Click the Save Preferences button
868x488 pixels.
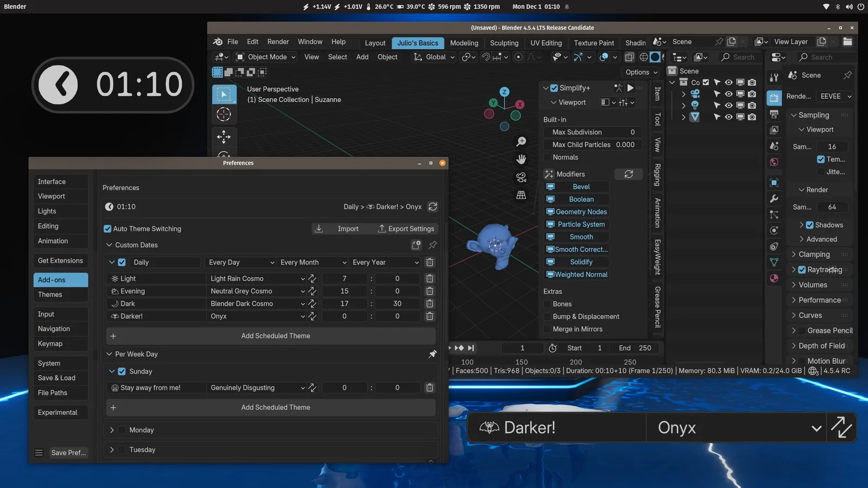coord(68,452)
